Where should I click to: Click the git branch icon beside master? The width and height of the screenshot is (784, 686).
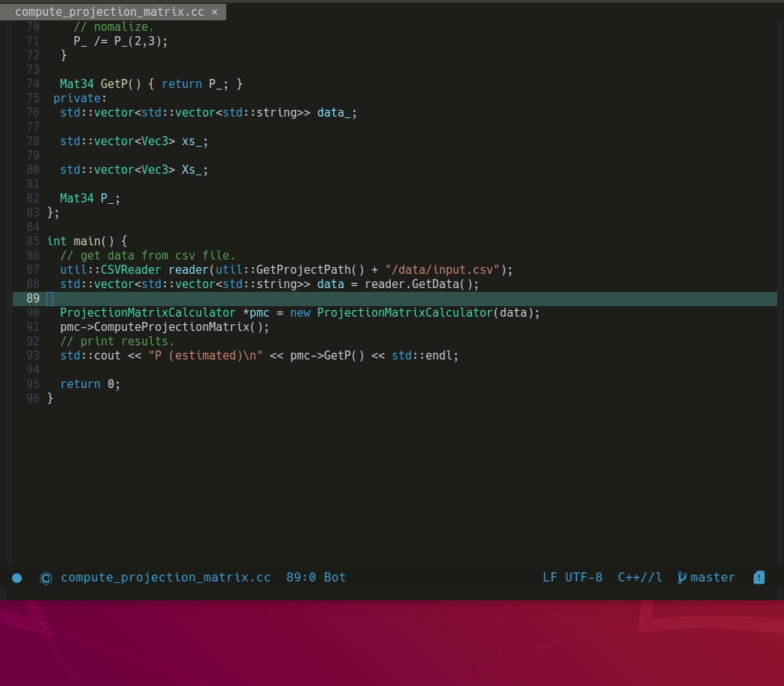tap(682, 578)
